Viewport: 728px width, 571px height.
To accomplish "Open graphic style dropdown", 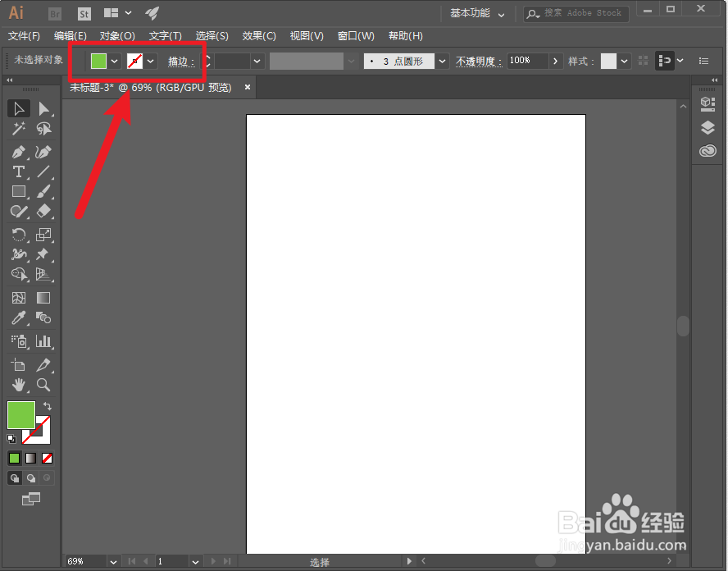I will (625, 61).
